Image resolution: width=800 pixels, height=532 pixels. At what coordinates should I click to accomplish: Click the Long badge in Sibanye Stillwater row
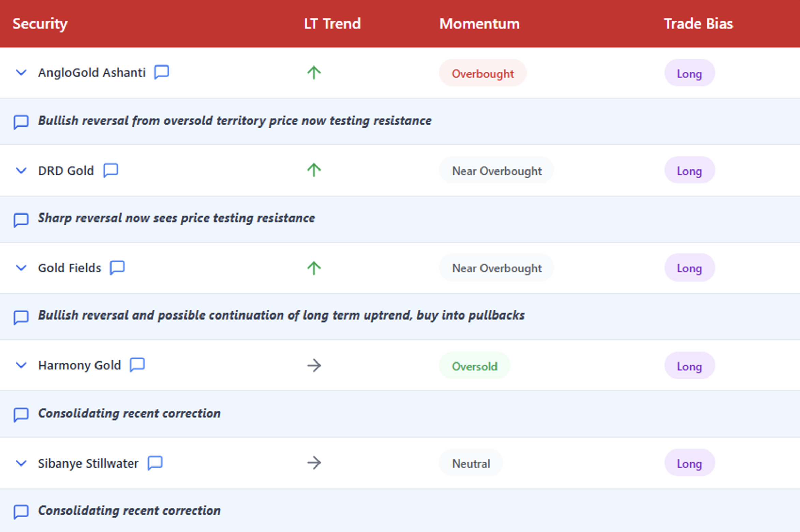pyautogui.click(x=689, y=463)
